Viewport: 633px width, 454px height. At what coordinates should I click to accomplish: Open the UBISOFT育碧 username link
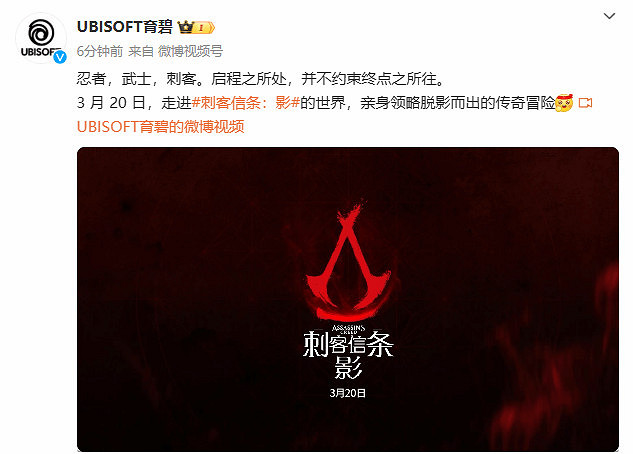125,27
